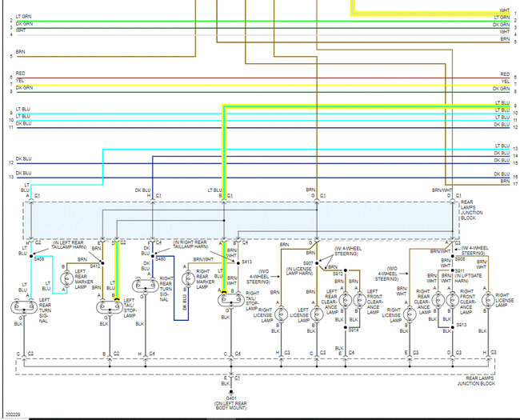Viewport: 520px width, 420px height.
Task: Click the right tail/stop lamp symbol
Action: (x=231, y=300)
